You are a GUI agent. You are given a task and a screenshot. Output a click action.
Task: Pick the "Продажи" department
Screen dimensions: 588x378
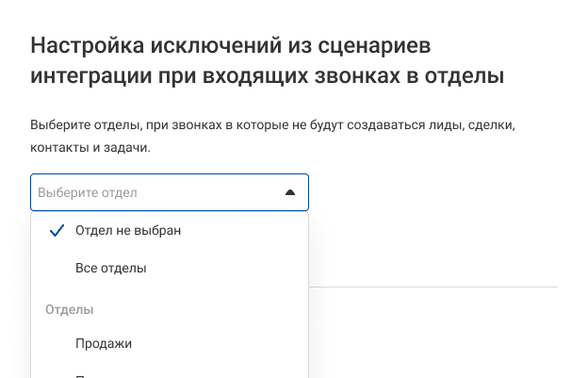pyautogui.click(x=104, y=343)
